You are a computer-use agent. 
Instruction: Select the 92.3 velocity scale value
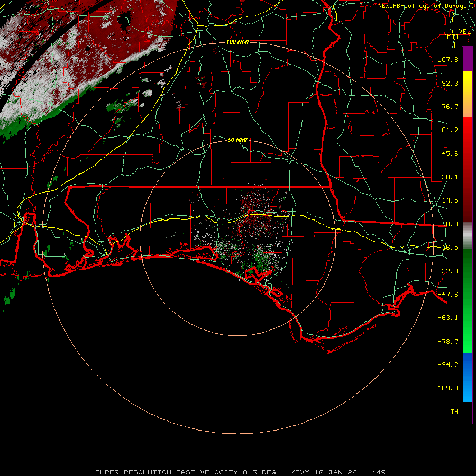[x=450, y=83]
